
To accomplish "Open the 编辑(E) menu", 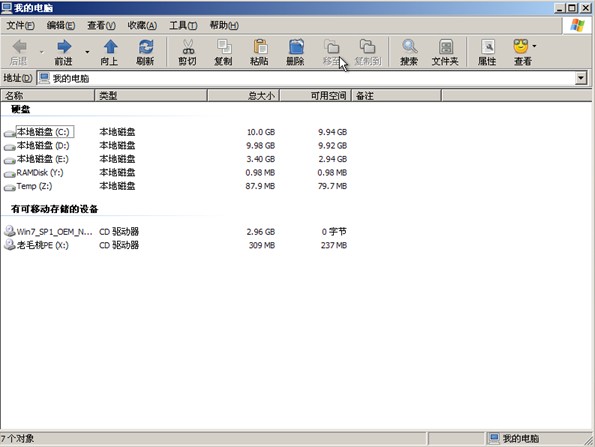I will pos(61,25).
